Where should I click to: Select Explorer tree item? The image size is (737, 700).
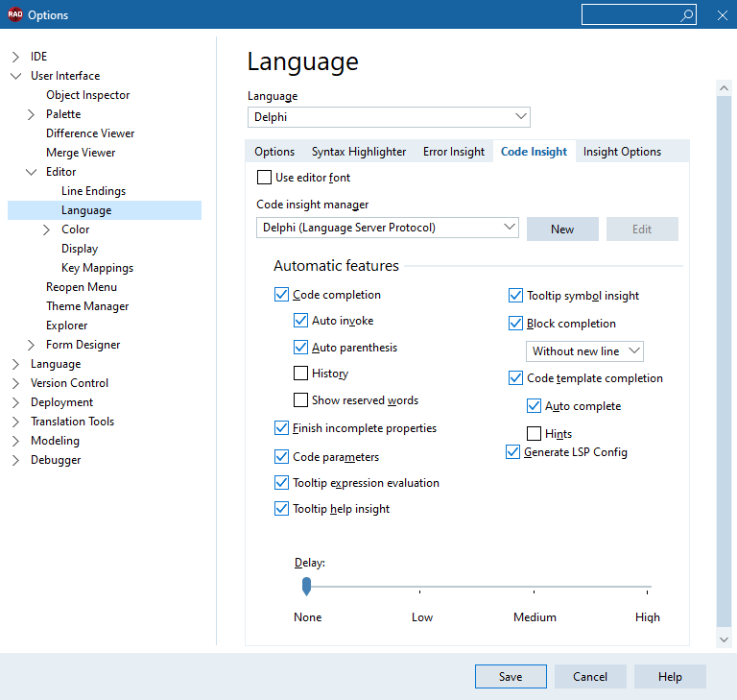(67, 326)
